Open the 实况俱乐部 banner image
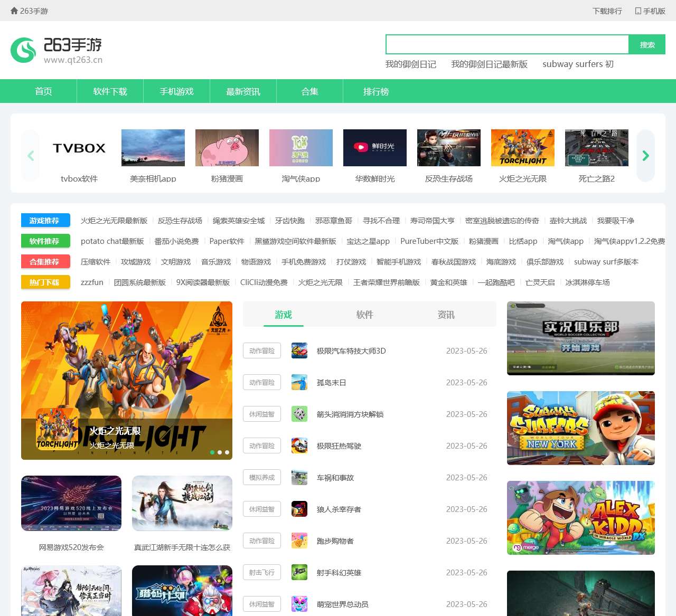This screenshot has height=616, width=676. click(581, 338)
